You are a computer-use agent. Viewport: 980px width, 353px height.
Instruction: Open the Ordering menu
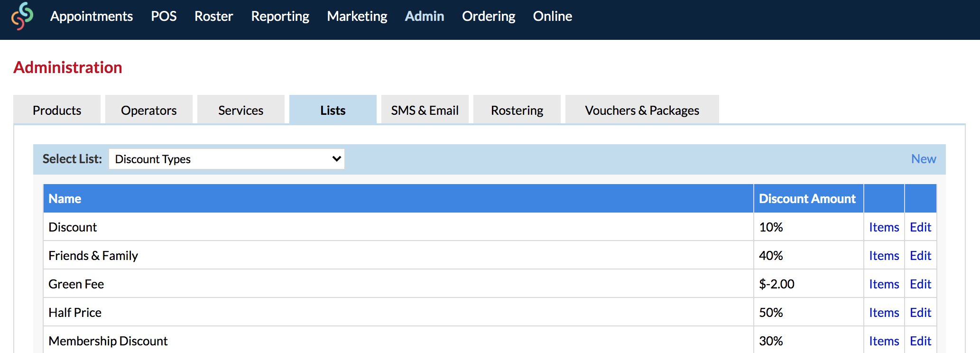coord(488,16)
